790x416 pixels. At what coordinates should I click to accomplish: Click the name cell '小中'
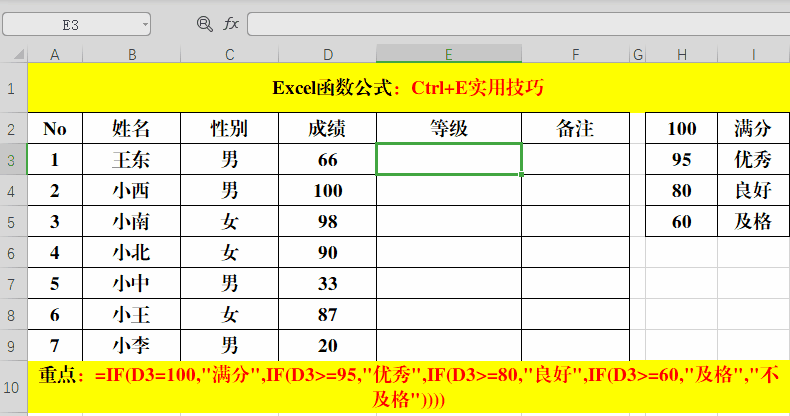pyautogui.click(x=131, y=284)
